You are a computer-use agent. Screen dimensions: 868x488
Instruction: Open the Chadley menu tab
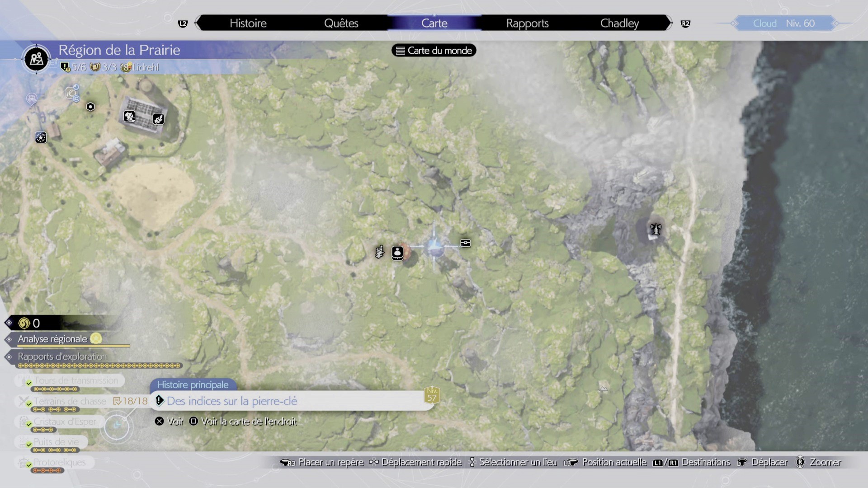619,23
